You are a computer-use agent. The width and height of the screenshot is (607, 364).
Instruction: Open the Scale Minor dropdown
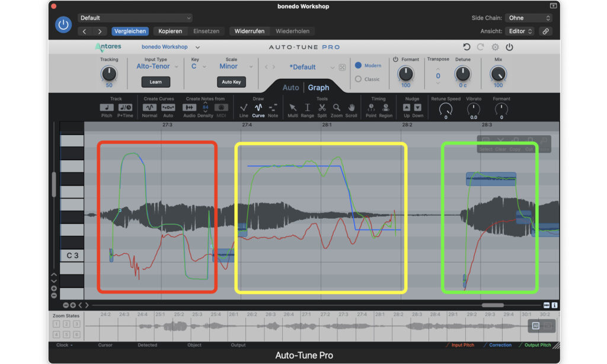click(x=235, y=66)
